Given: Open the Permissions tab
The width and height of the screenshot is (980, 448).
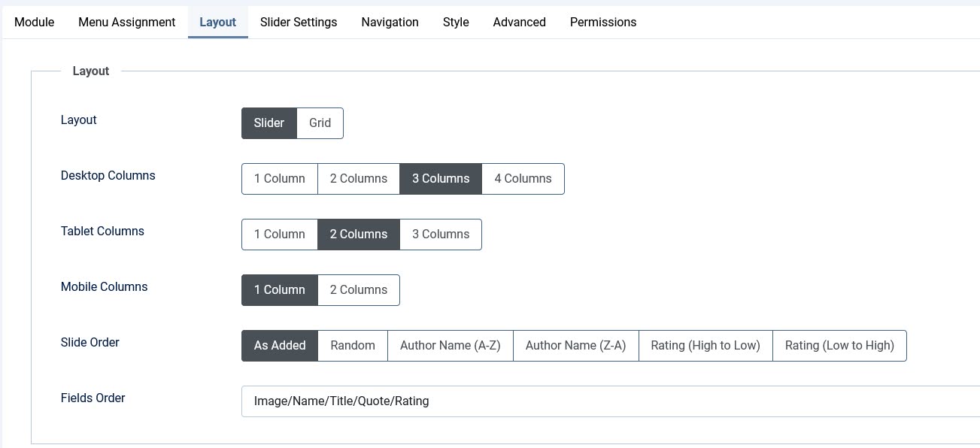Looking at the screenshot, I should 603,22.
